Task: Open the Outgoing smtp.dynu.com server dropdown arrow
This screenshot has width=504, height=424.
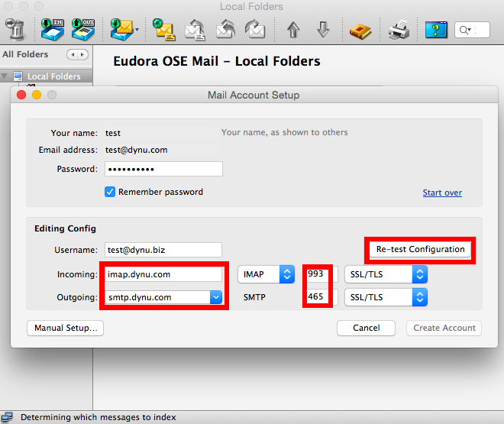Action: pos(216,297)
